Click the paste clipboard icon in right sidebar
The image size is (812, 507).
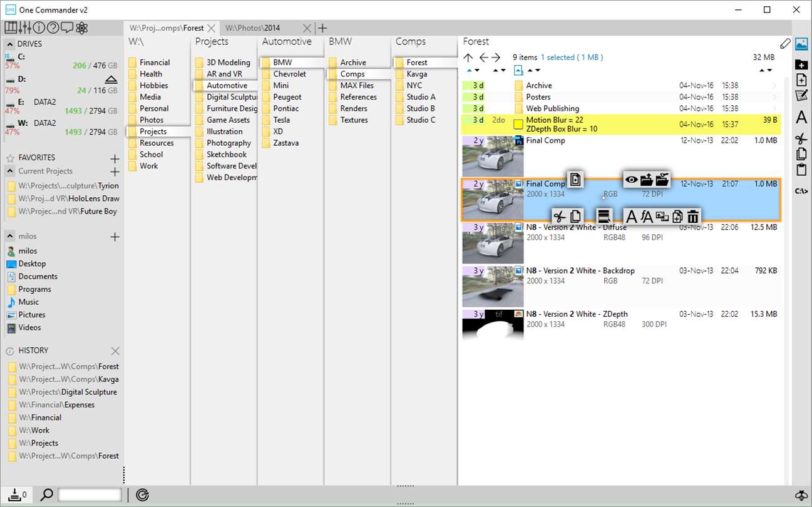801,170
